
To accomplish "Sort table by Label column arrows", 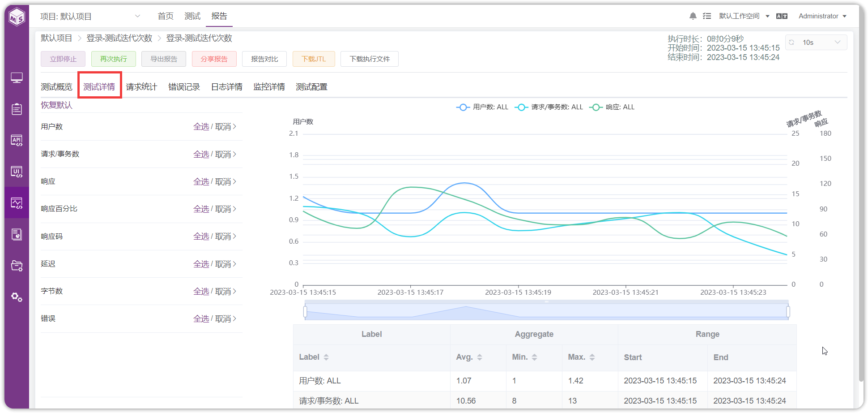I will point(326,357).
